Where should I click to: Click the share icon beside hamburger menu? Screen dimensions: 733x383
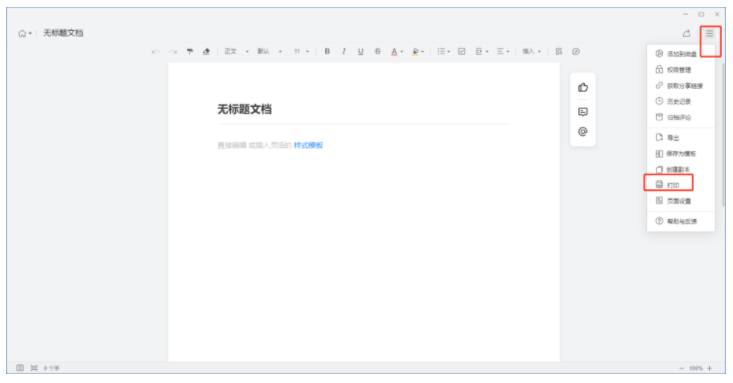[686, 33]
